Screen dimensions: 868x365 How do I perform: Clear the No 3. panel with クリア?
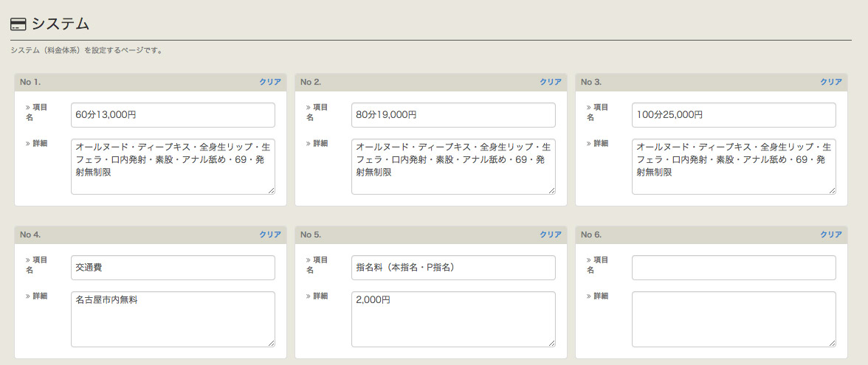[x=831, y=82]
